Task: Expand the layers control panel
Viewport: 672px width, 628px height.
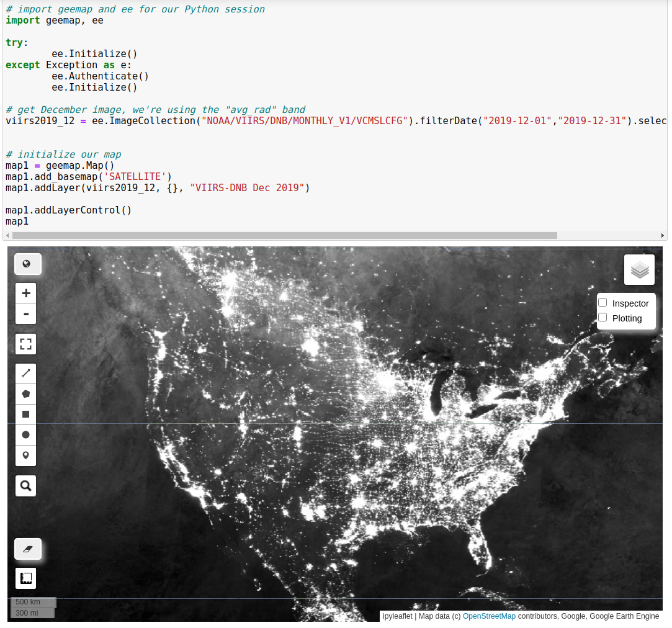Action: click(639, 269)
